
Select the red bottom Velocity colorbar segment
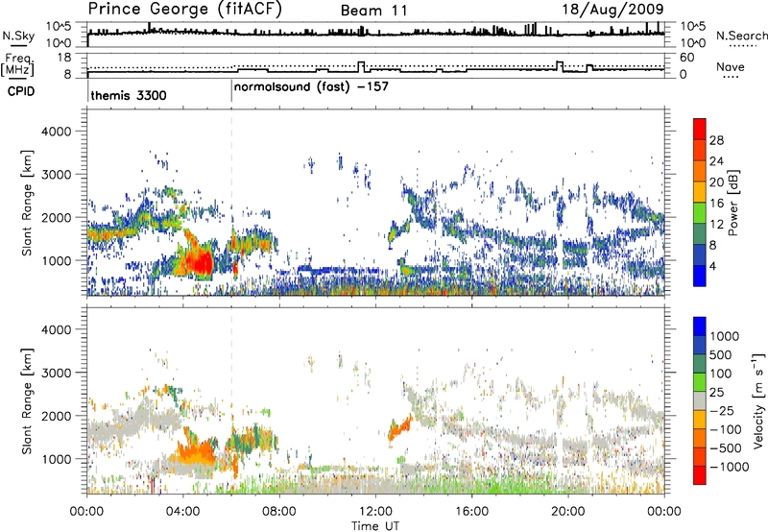click(700, 475)
